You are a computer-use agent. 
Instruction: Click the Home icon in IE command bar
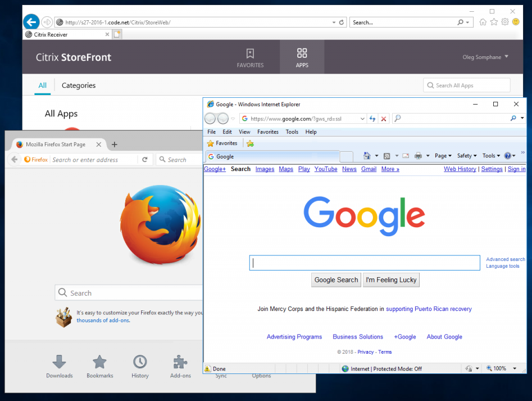tap(367, 156)
